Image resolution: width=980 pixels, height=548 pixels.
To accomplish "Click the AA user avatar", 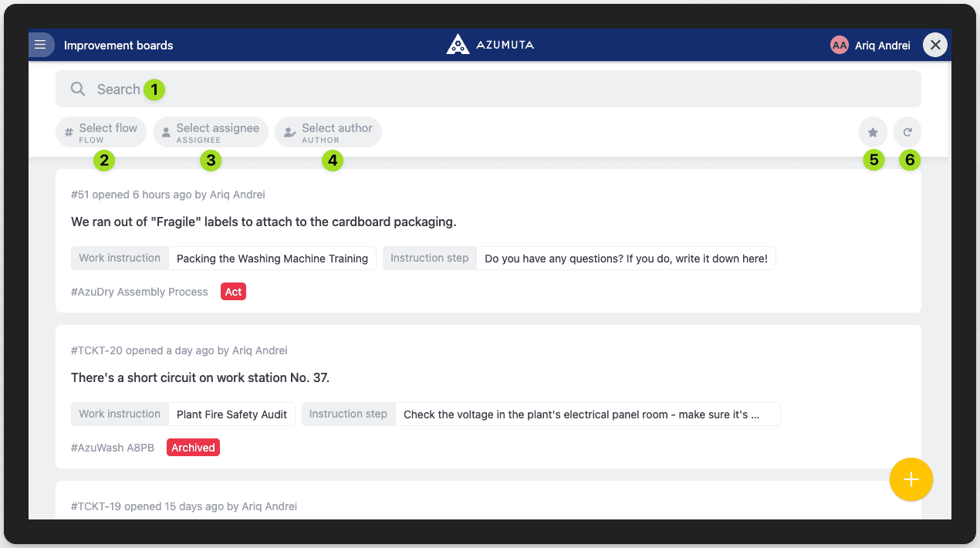I will pos(839,46).
